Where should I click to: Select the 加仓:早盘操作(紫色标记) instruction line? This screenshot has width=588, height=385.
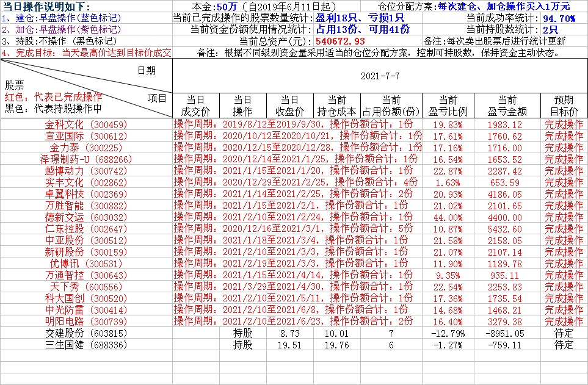tap(62, 30)
